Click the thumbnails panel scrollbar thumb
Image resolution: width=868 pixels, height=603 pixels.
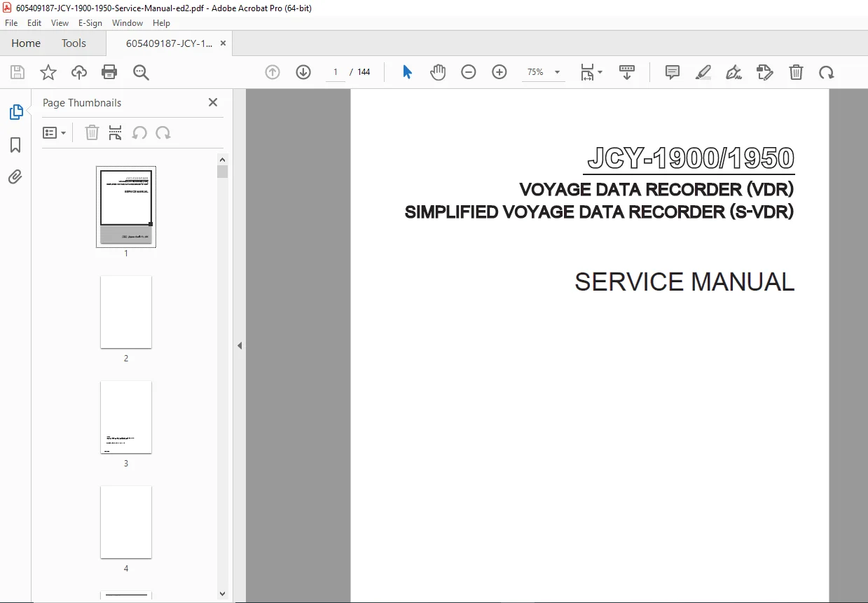[223, 172]
